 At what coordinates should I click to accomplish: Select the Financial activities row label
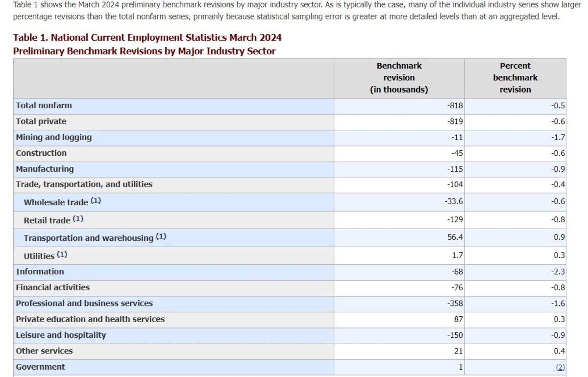(53, 287)
